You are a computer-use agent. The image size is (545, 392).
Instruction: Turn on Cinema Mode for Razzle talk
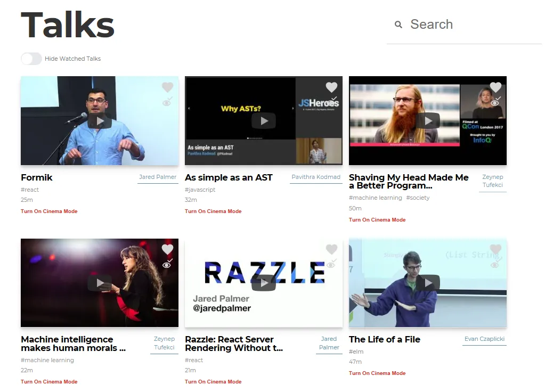[213, 381]
